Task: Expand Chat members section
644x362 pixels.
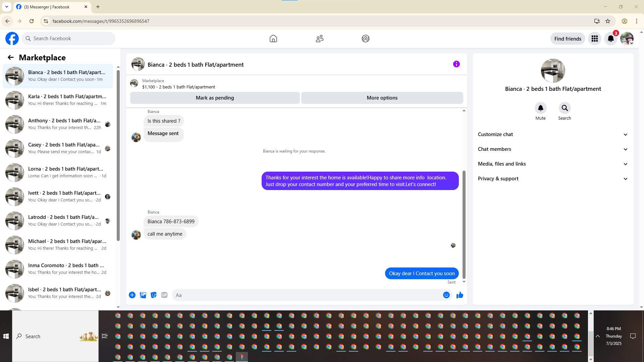Action: 552,149
